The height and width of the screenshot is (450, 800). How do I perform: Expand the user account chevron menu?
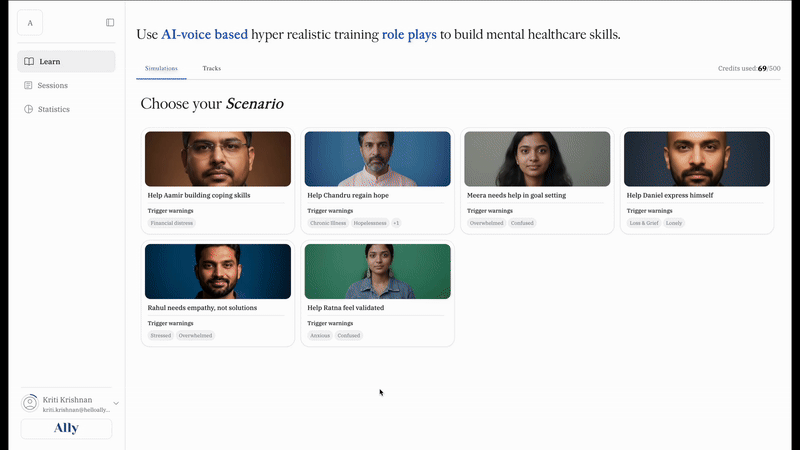tap(116, 403)
